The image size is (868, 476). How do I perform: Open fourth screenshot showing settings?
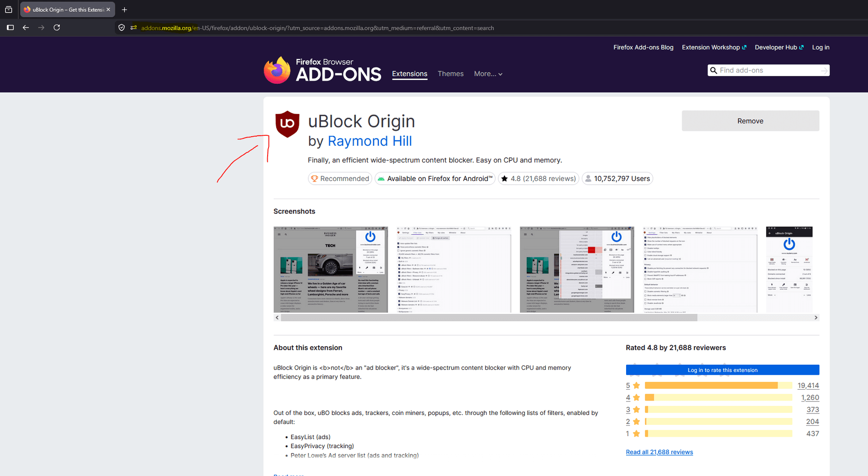coord(700,270)
